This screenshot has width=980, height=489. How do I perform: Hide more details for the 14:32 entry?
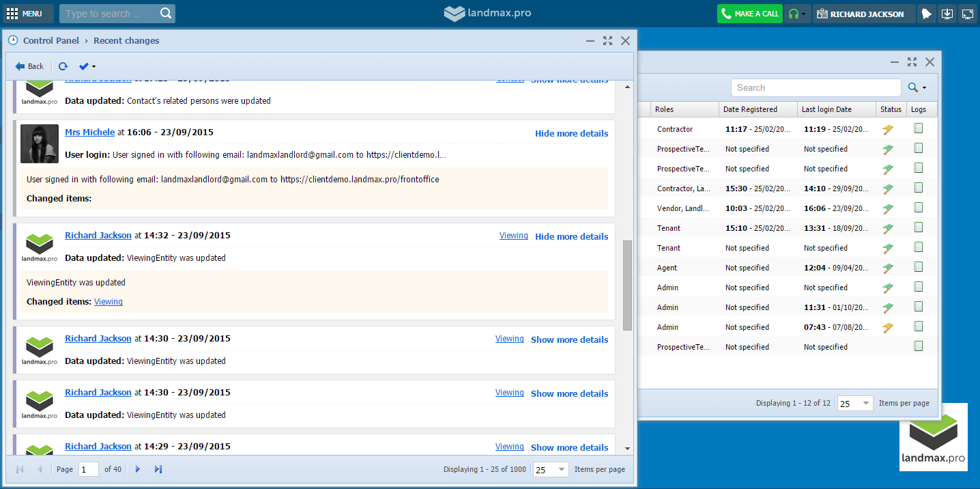[x=571, y=237]
